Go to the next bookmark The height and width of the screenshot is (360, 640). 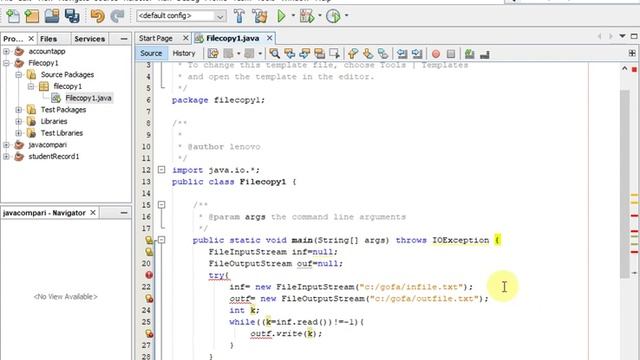[368, 53]
